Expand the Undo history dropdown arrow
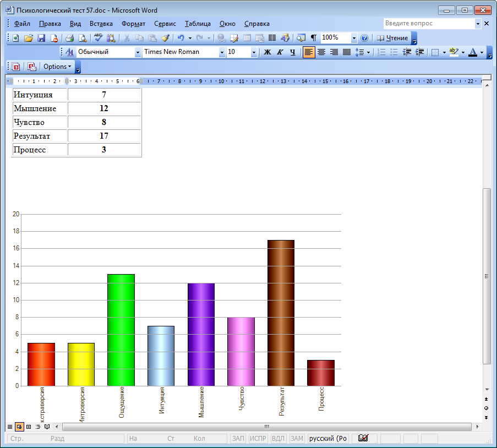Image resolution: width=497 pixels, height=448 pixels. click(x=190, y=39)
